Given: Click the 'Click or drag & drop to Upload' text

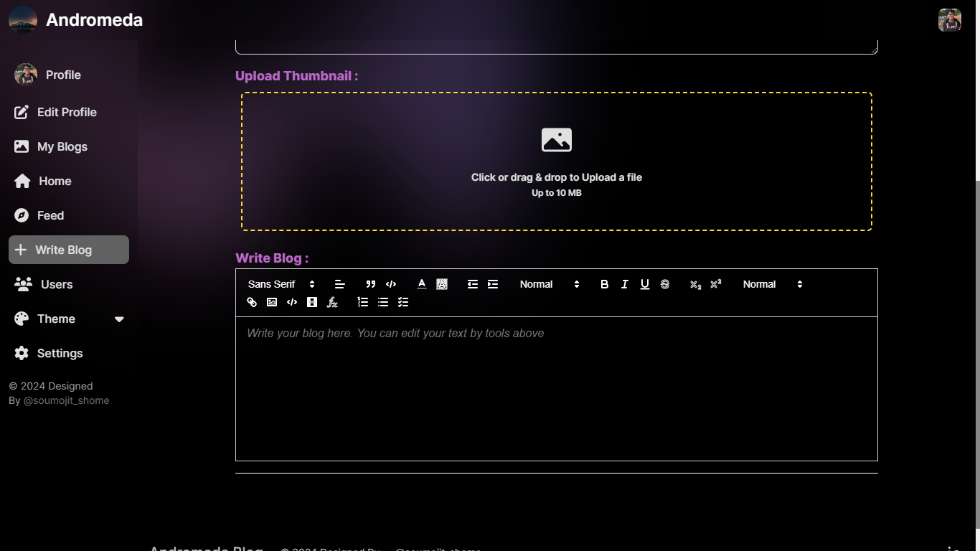Looking at the screenshot, I should [x=557, y=177].
